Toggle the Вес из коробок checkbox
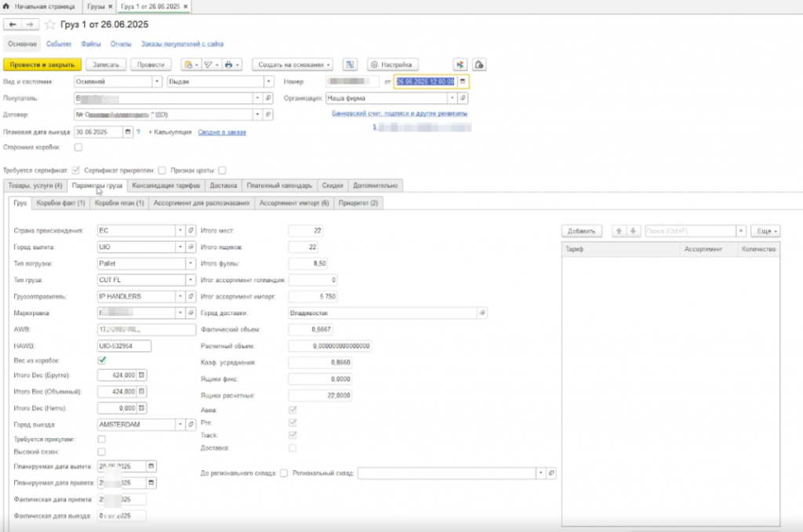The height and width of the screenshot is (532, 803). (x=102, y=360)
